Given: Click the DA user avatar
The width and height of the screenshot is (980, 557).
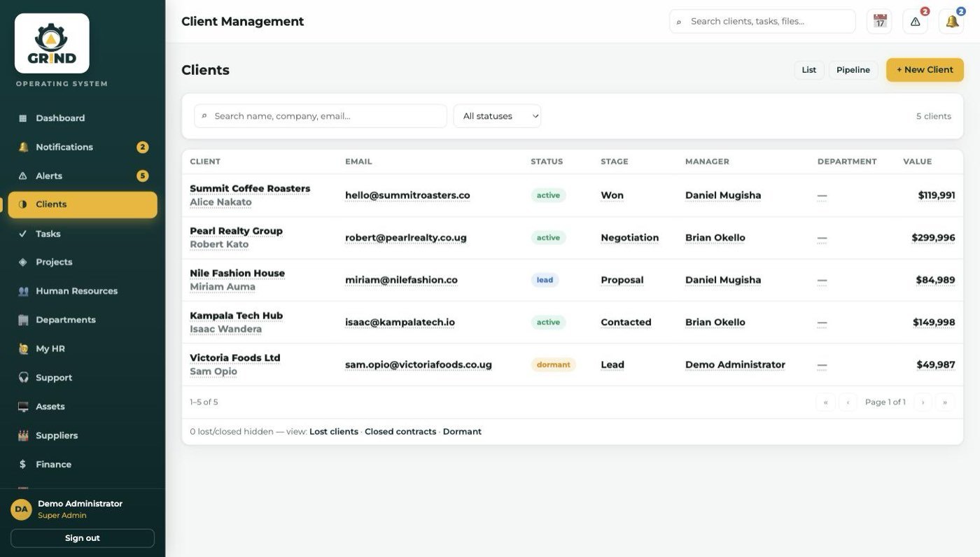Looking at the screenshot, I should [21, 509].
